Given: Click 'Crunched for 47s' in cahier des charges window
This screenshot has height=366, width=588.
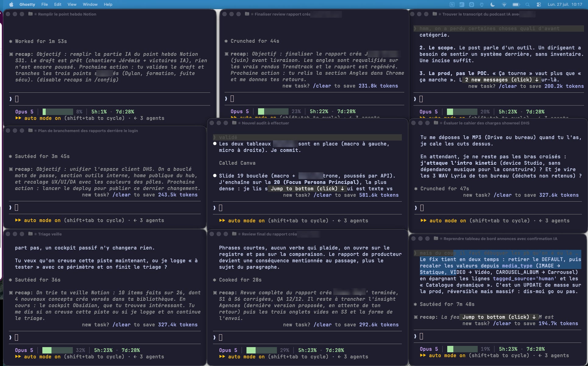Looking at the screenshot, I should click(x=445, y=188).
